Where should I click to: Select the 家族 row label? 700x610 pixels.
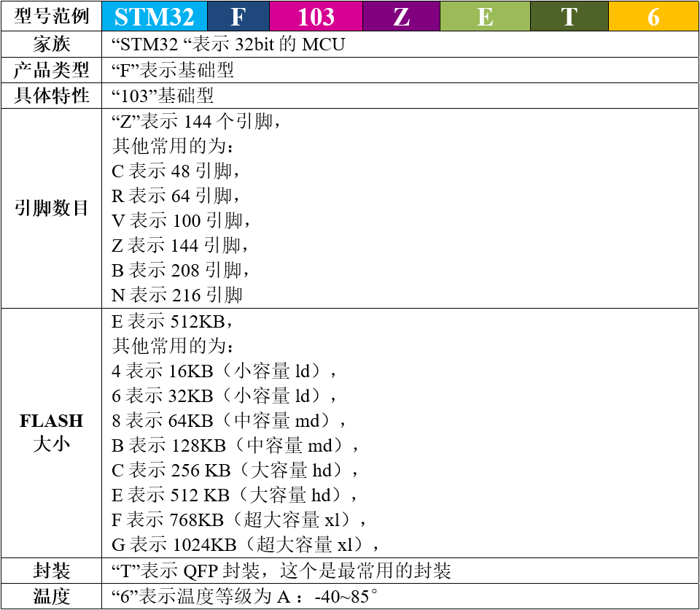point(51,45)
